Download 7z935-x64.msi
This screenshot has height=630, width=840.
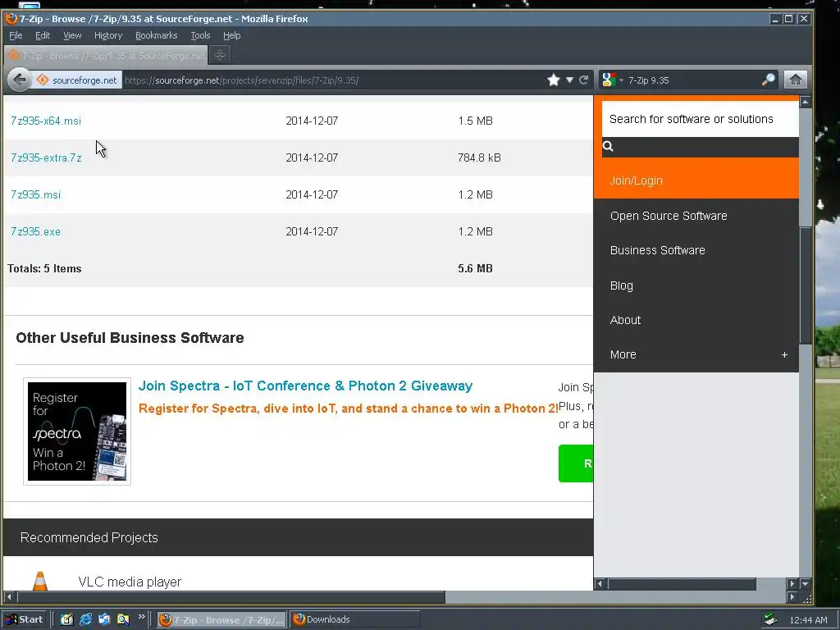point(46,121)
